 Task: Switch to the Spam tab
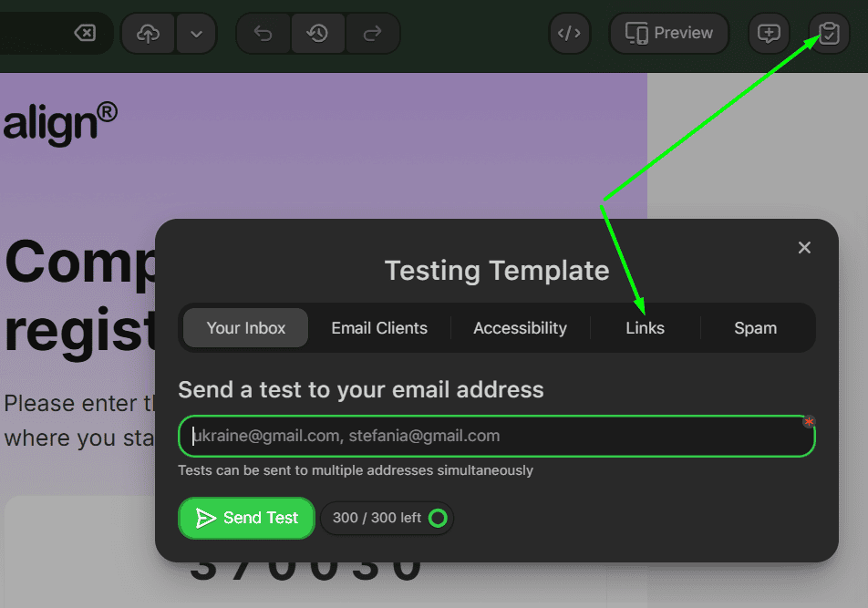(x=756, y=328)
